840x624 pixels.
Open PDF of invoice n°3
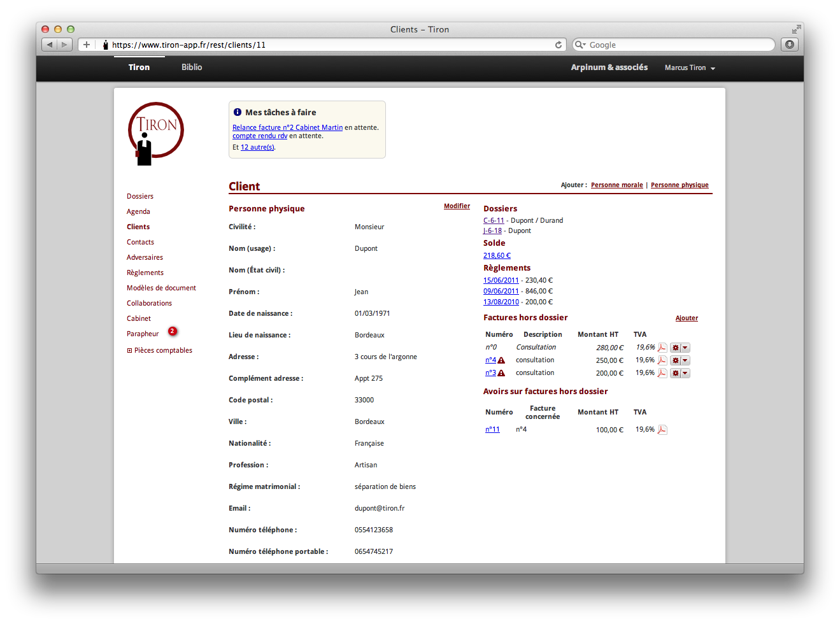pos(662,373)
